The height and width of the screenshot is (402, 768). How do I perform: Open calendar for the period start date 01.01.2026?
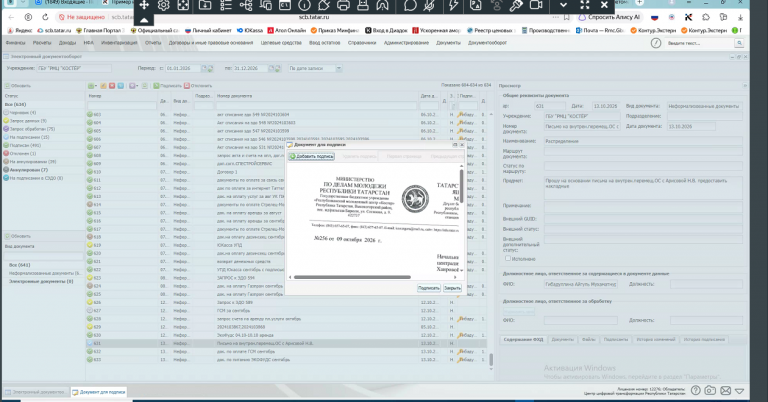[x=204, y=69]
